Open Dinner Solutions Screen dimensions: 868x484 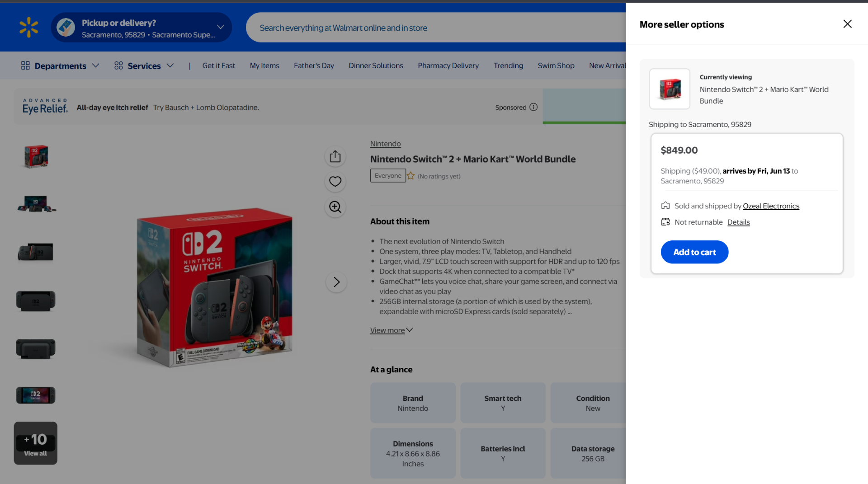click(376, 66)
